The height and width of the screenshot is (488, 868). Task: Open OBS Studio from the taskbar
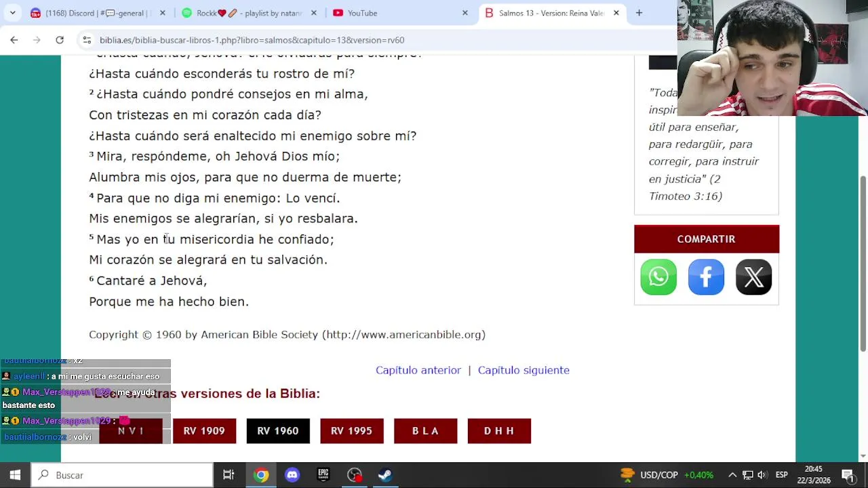[x=355, y=475]
